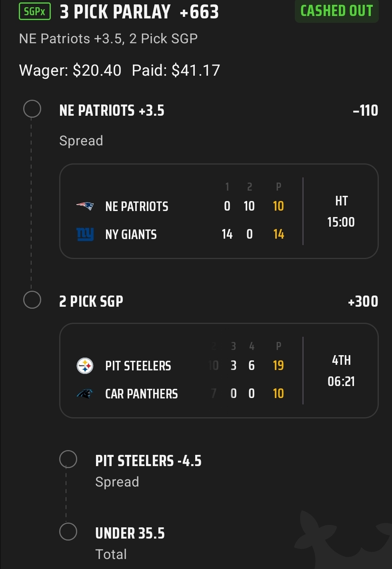The height and width of the screenshot is (569, 392).
Task: Click the SGPx badge icon
Action: 35,12
